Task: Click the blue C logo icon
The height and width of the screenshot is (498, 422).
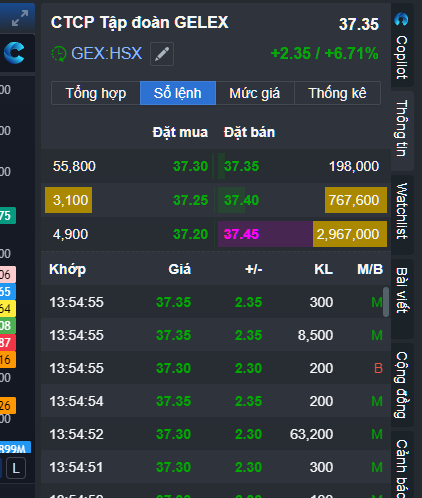Action: click(14, 53)
